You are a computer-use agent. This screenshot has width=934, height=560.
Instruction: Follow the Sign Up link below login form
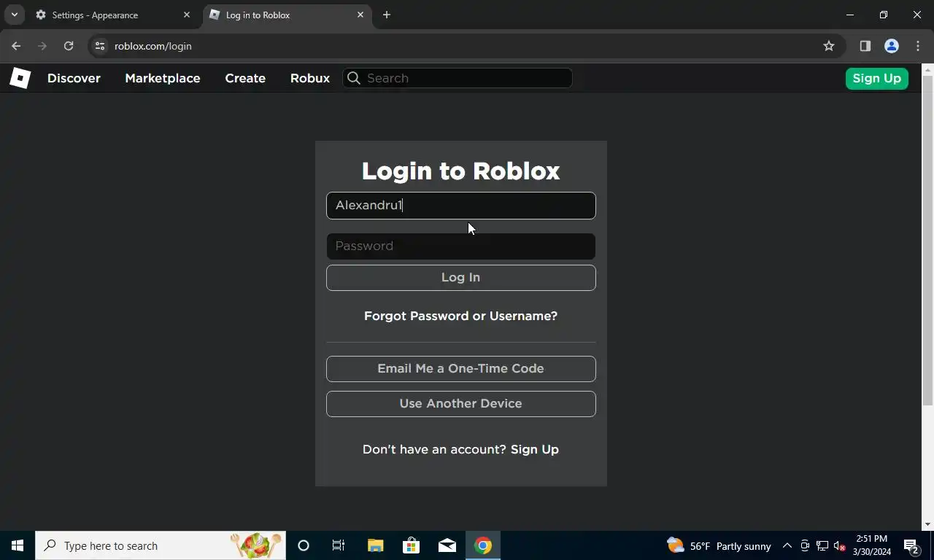click(x=535, y=449)
